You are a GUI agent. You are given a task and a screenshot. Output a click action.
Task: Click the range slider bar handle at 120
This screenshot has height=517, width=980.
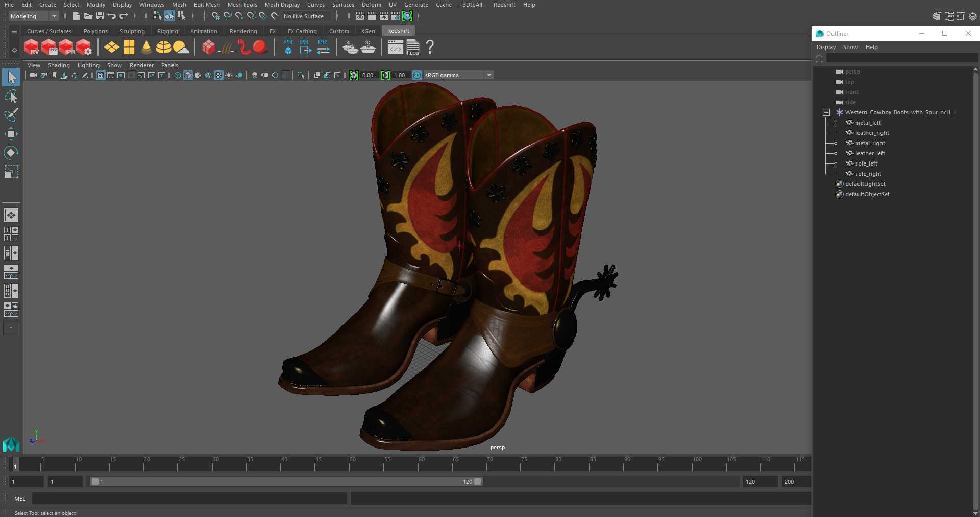pos(478,481)
